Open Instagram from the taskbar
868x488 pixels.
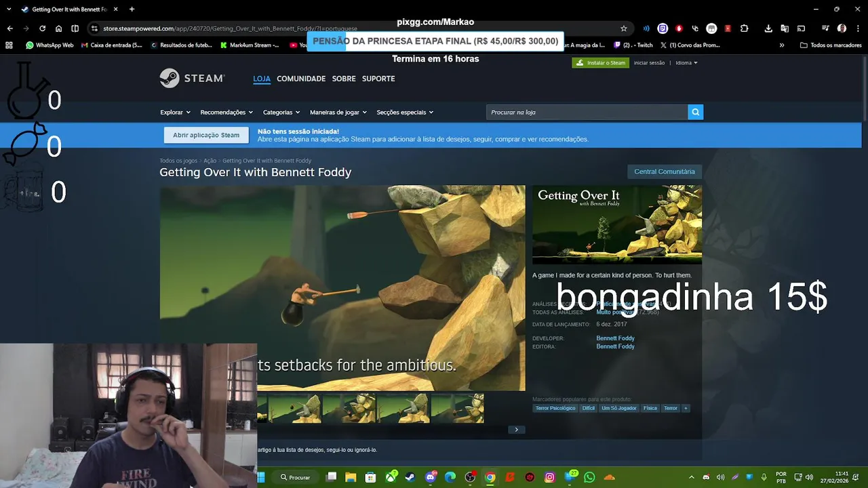[x=550, y=477]
